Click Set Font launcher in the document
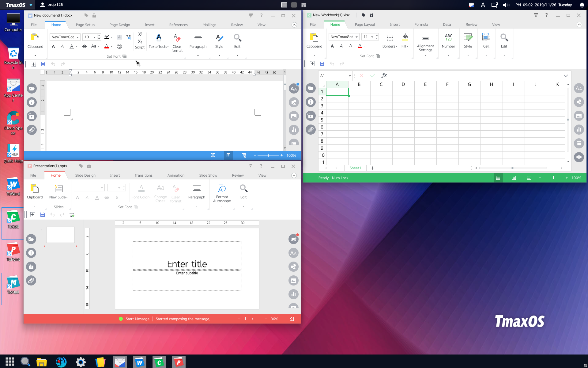Screen dimensions: 588x368 (124, 56)
